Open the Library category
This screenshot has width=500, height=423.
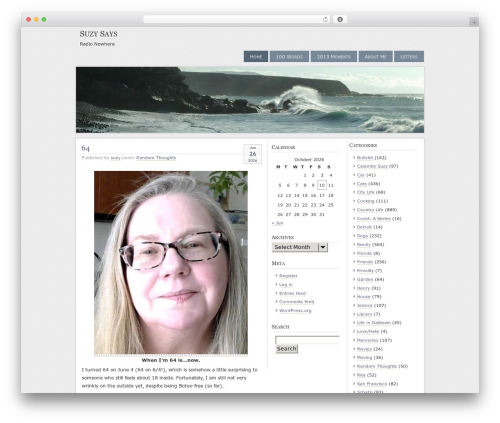364,314
